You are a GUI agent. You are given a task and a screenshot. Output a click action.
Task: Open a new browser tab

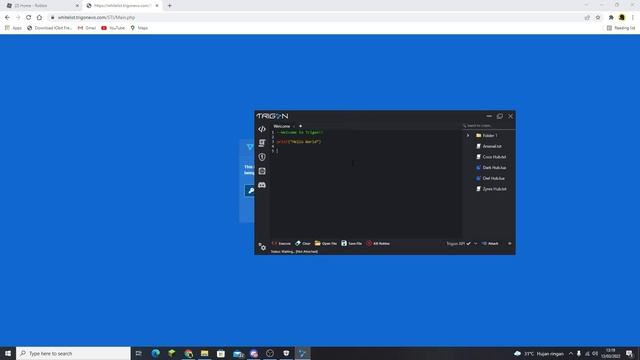170,6
